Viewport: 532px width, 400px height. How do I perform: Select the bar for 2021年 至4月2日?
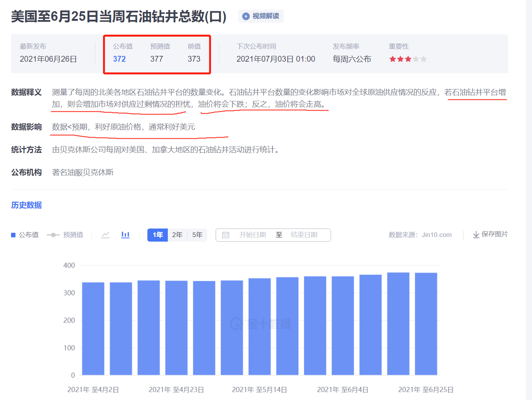click(93, 329)
